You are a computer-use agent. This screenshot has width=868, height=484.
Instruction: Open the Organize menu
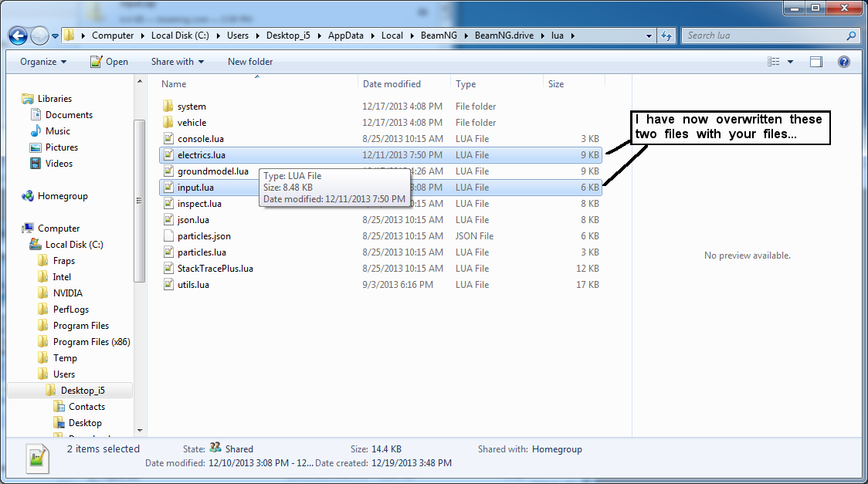click(x=43, y=62)
